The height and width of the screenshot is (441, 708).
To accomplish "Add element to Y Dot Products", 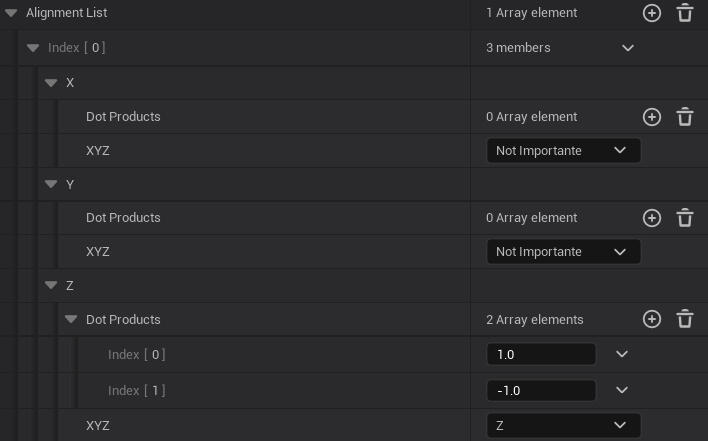I will point(652,218).
